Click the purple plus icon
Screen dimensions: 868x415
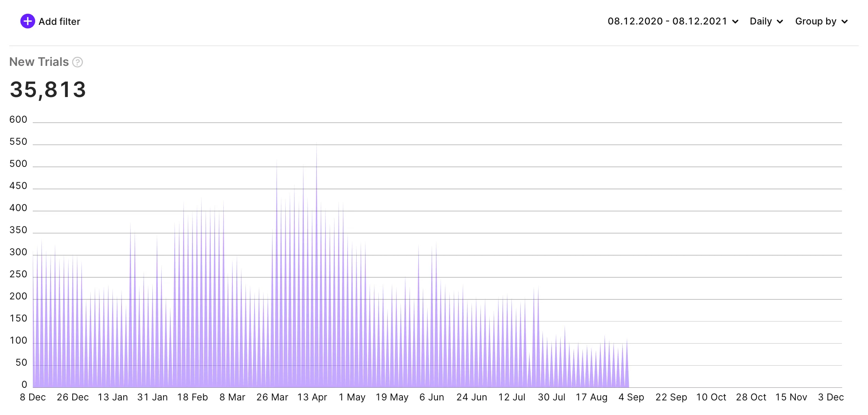pos(28,21)
